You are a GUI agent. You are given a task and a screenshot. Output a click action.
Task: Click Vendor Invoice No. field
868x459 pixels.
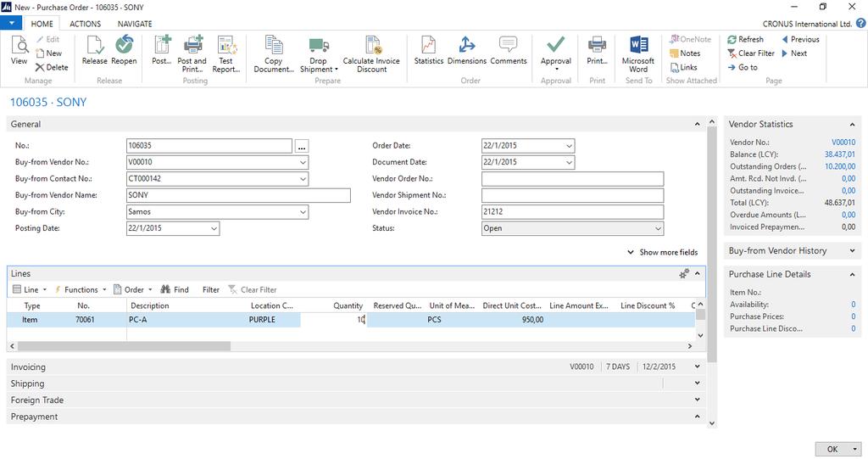pyautogui.click(x=572, y=212)
